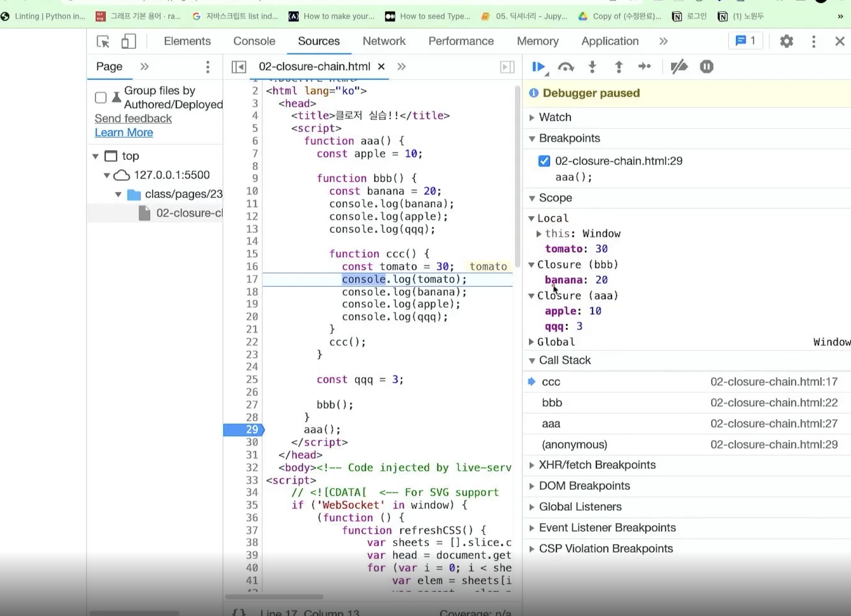Click the Send feedback link
Image resolution: width=851 pixels, height=616 pixels.
coord(133,118)
